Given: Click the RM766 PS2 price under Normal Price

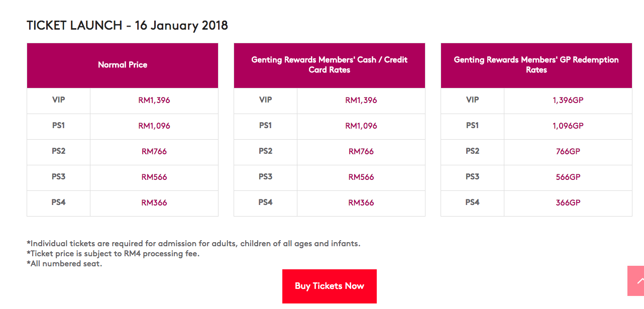Looking at the screenshot, I should click(154, 151).
